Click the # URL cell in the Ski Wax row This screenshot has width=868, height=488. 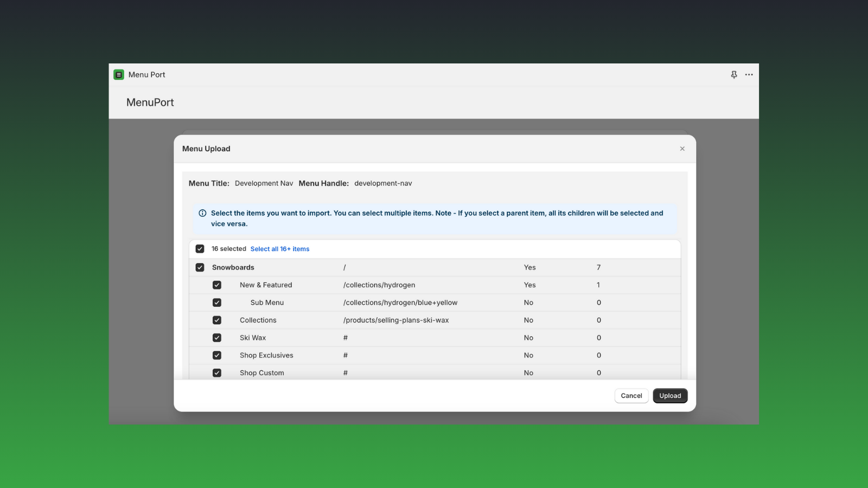tap(346, 338)
